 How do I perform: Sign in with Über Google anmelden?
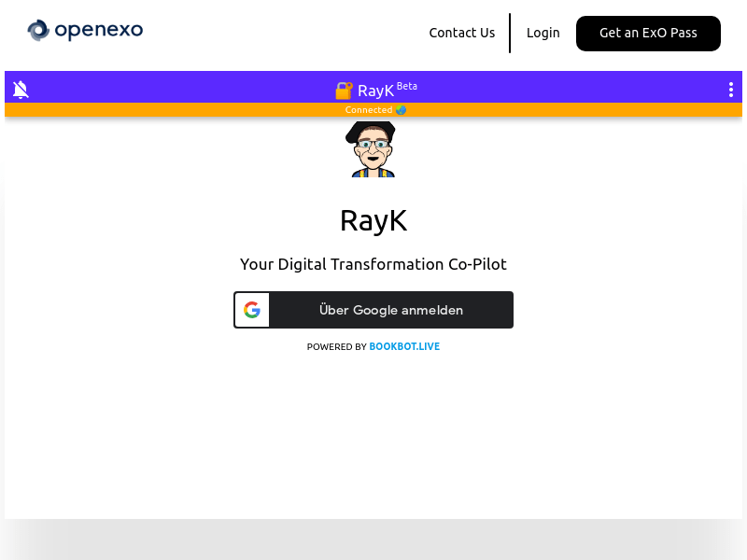(373, 310)
